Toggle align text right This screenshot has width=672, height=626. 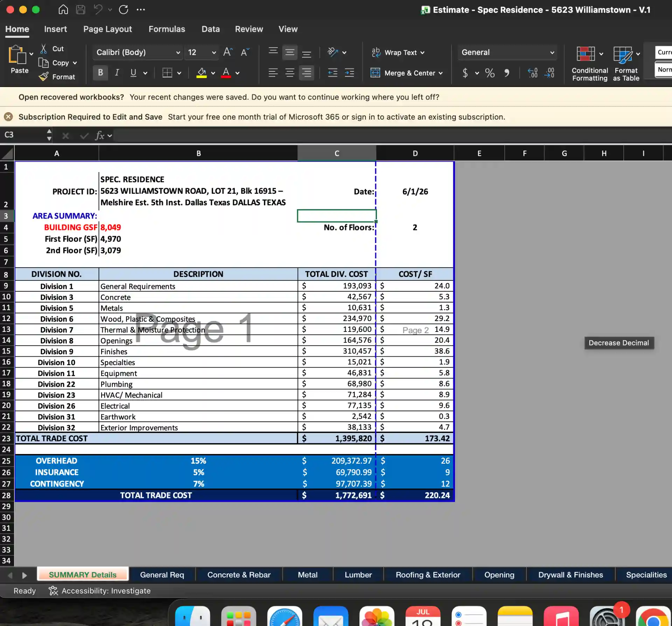[306, 73]
